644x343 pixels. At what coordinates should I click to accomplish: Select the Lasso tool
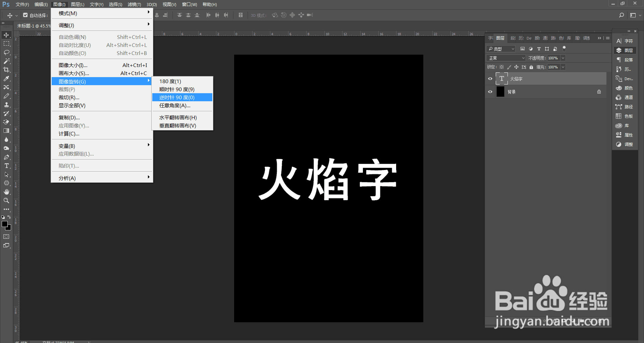[6, 52]
